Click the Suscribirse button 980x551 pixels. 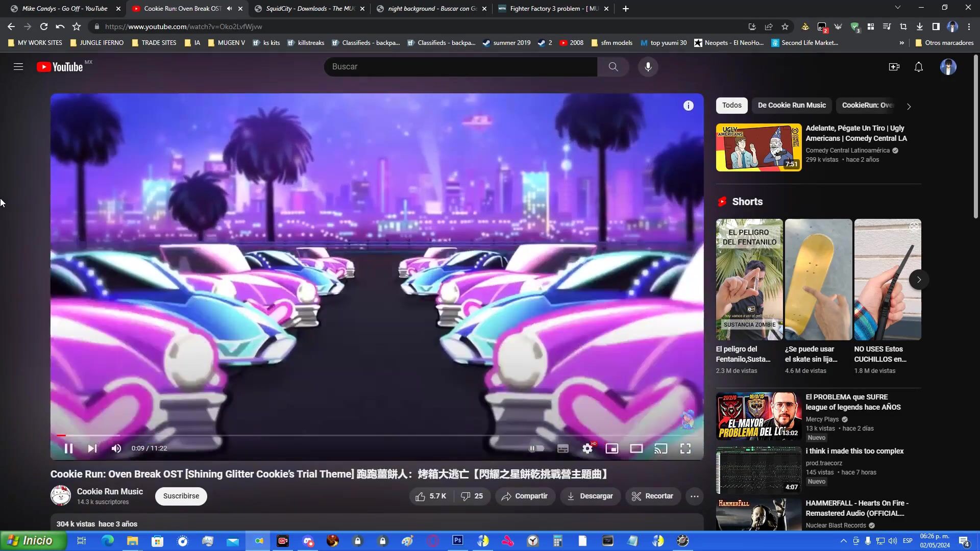click(x=181, y=496)
